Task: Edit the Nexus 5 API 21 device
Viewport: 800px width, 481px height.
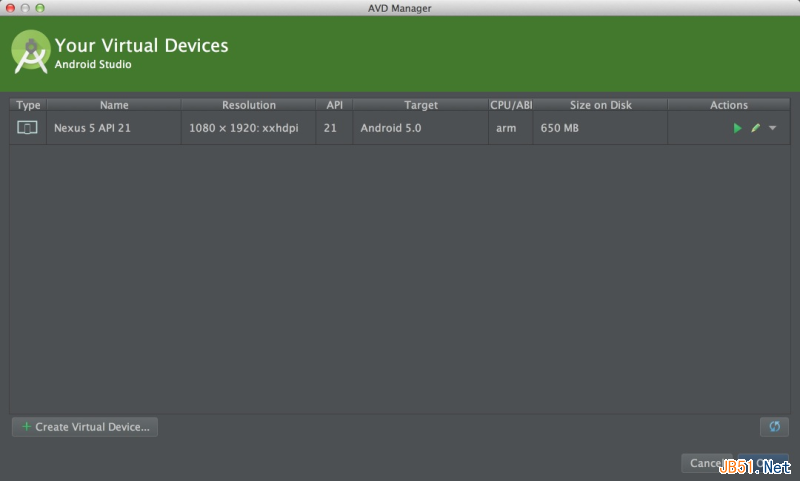Action: point(756,128)
